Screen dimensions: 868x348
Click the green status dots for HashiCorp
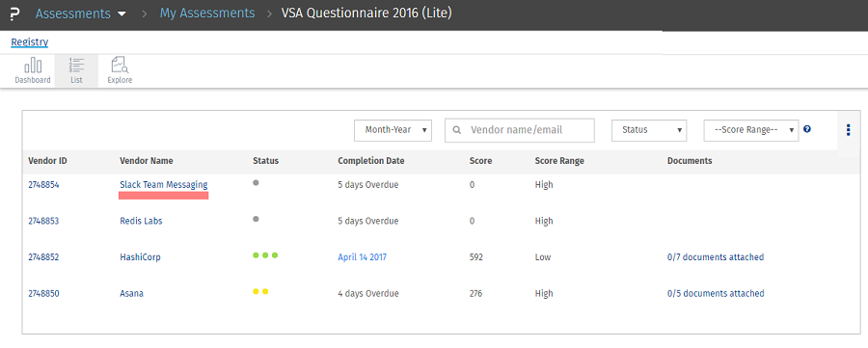[265, 255]
